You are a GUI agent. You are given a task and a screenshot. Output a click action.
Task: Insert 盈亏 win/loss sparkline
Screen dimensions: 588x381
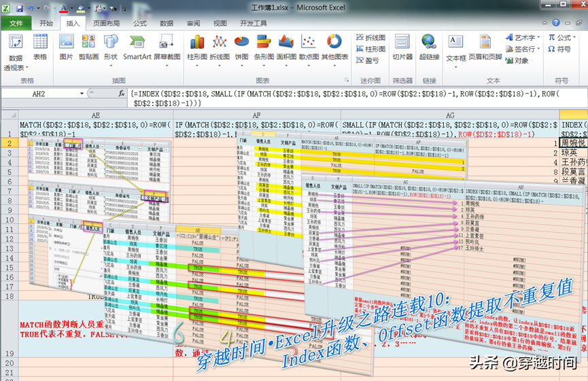point(368,60)
